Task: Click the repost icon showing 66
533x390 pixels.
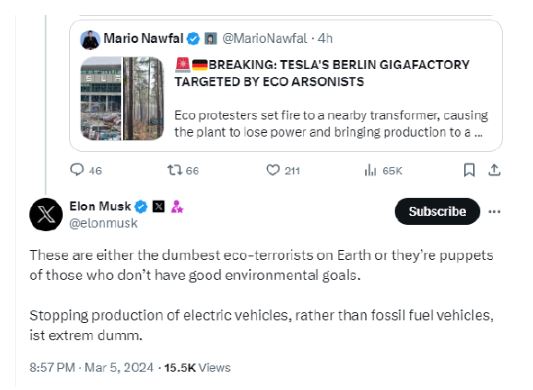Action: pos(175,170)
